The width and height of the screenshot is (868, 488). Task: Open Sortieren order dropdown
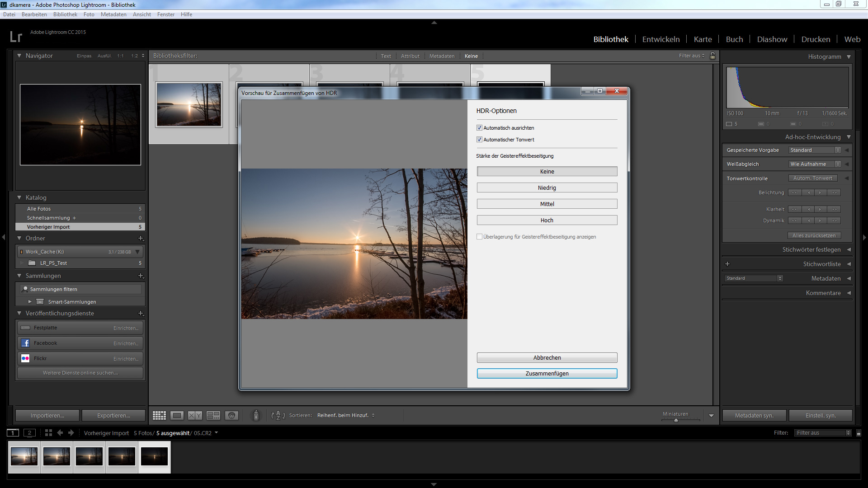coord(346,415)
